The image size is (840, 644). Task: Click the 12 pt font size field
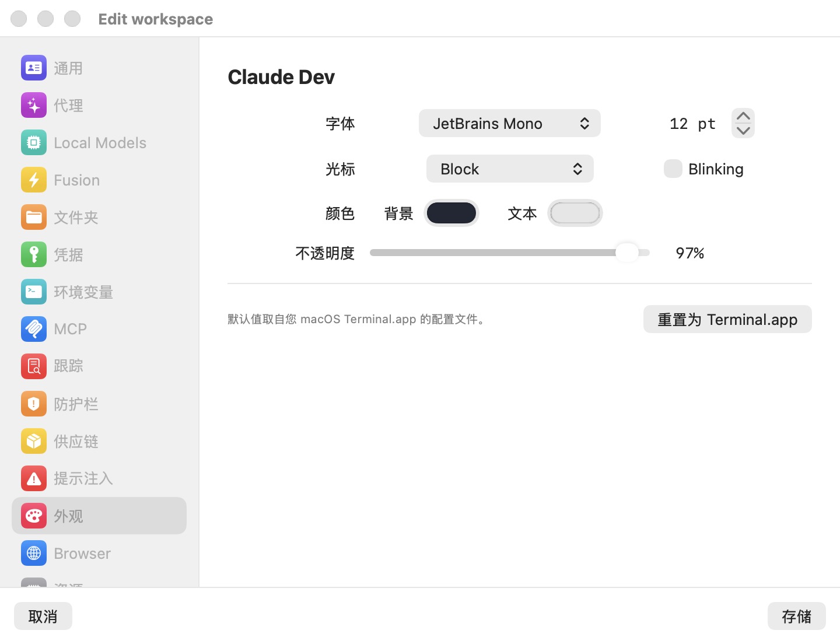692,124
